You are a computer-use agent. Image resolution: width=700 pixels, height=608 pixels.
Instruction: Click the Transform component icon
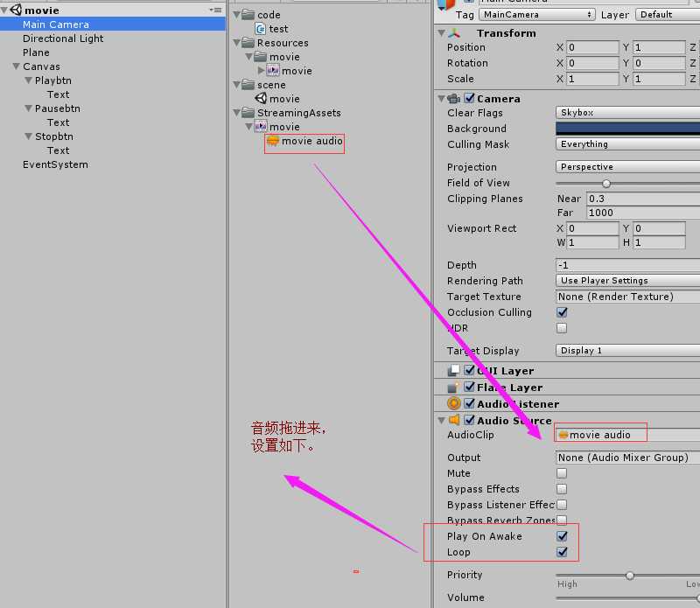(x=454, y=33)
